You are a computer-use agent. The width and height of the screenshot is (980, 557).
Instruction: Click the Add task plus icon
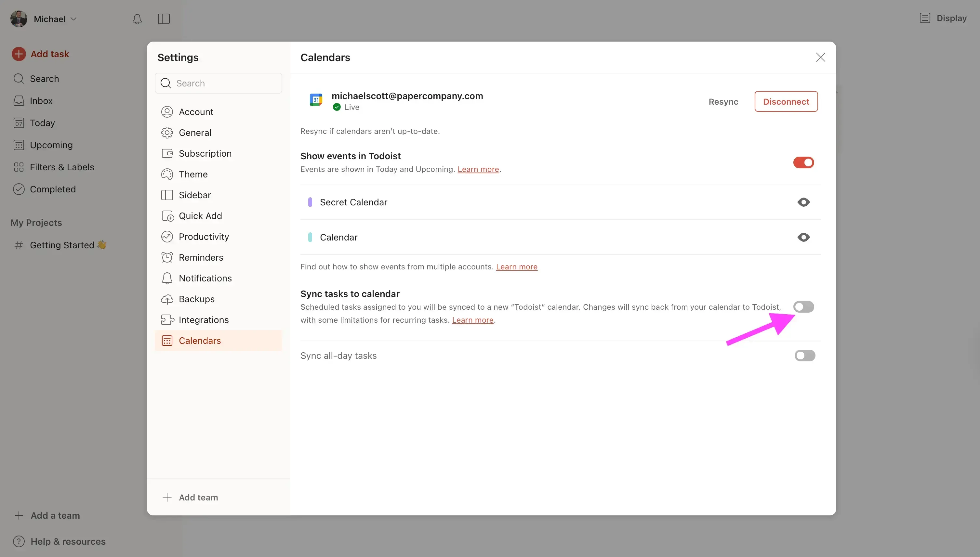pos(20,54)
